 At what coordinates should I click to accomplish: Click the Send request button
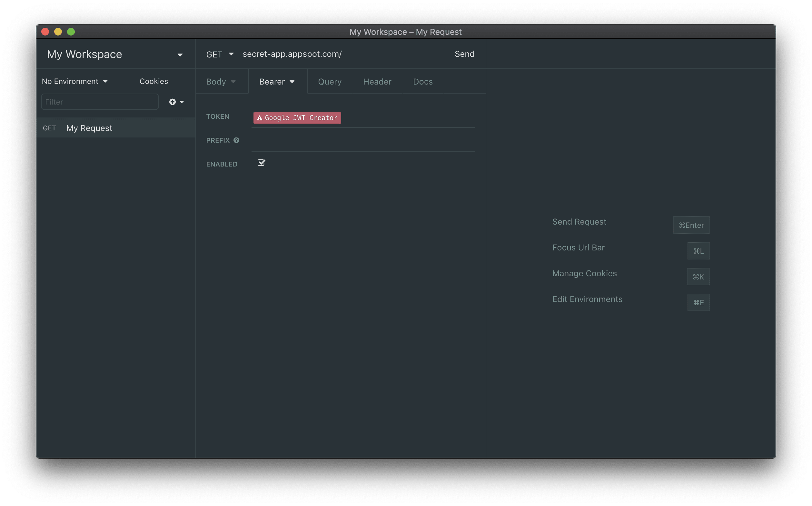(464, 54)
